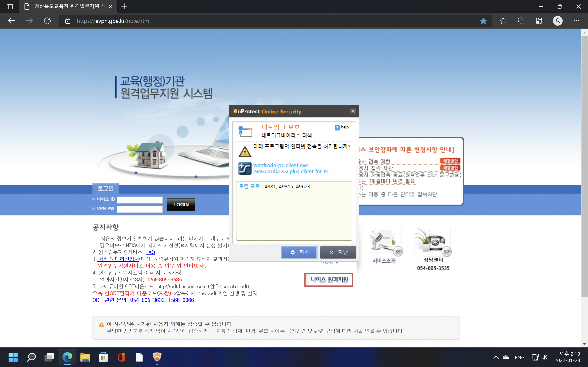The height and width of the screenshot is (367, 588).
Task: Open the nProtect shield taskbar icon
Action: click(x=157, y=357)
